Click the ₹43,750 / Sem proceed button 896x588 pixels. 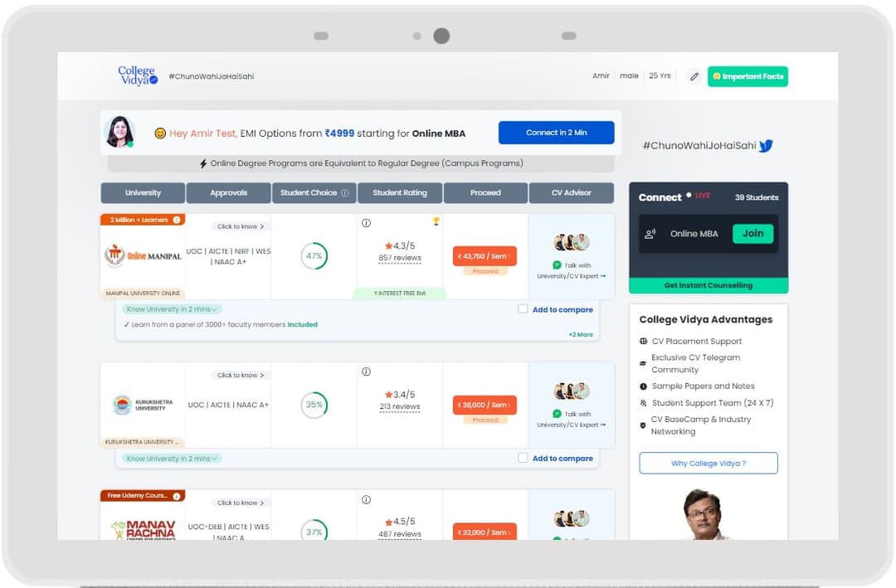pos(485,256)
